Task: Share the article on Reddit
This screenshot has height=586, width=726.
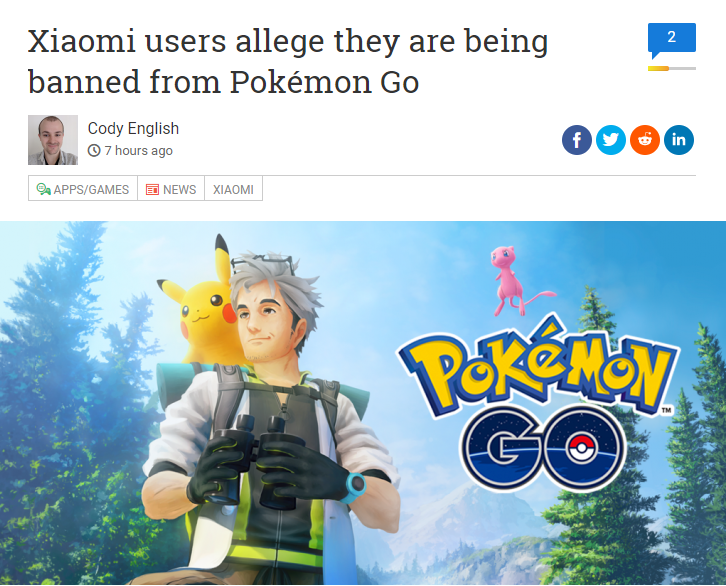Action: pos(645,140)
